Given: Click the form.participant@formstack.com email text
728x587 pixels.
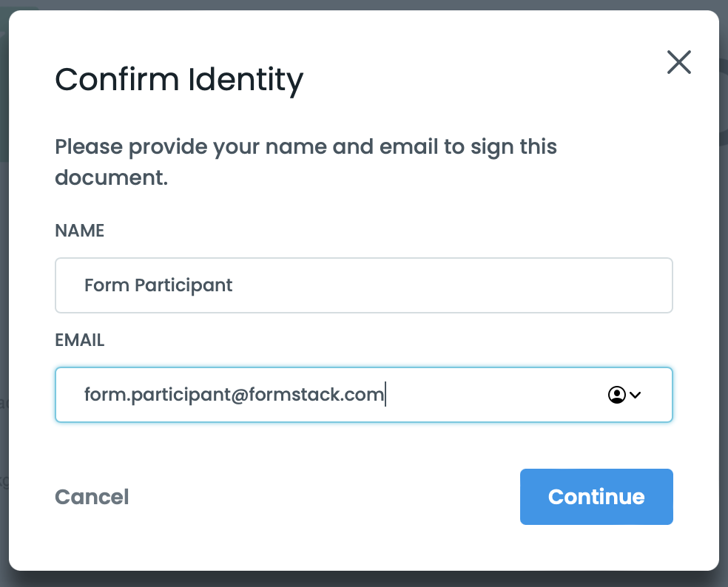Looking at the screenshot, I should (234, 395).
